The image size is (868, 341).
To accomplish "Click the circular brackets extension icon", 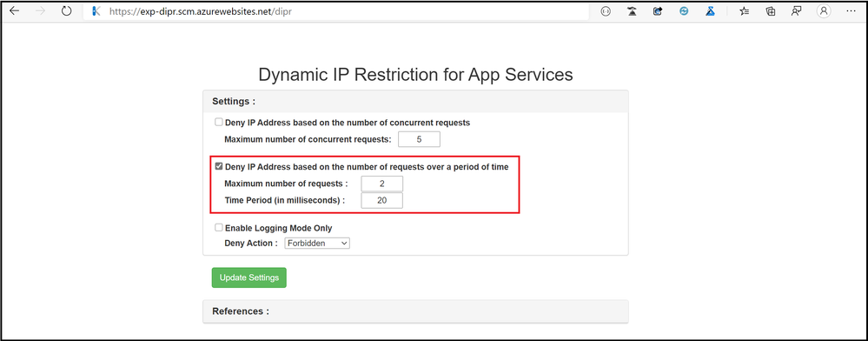I will pyautogui.click(x=606, y=11).
